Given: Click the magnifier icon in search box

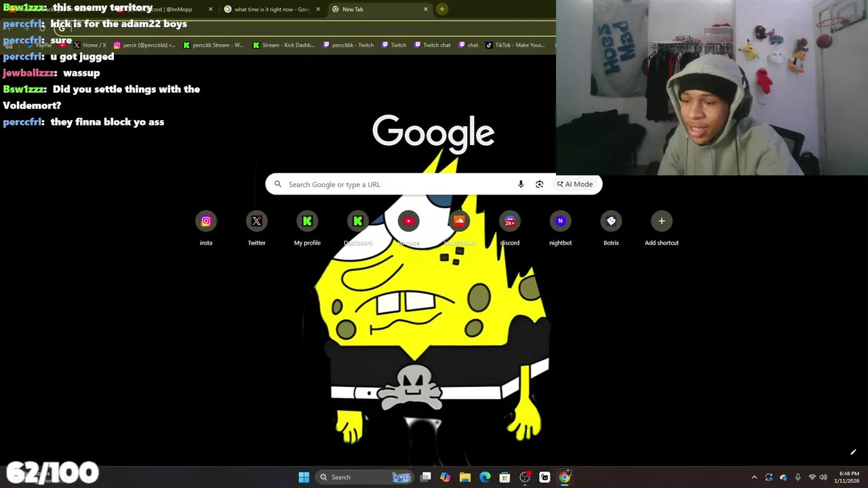Looking at the screenshot, I should pos(277,184).
